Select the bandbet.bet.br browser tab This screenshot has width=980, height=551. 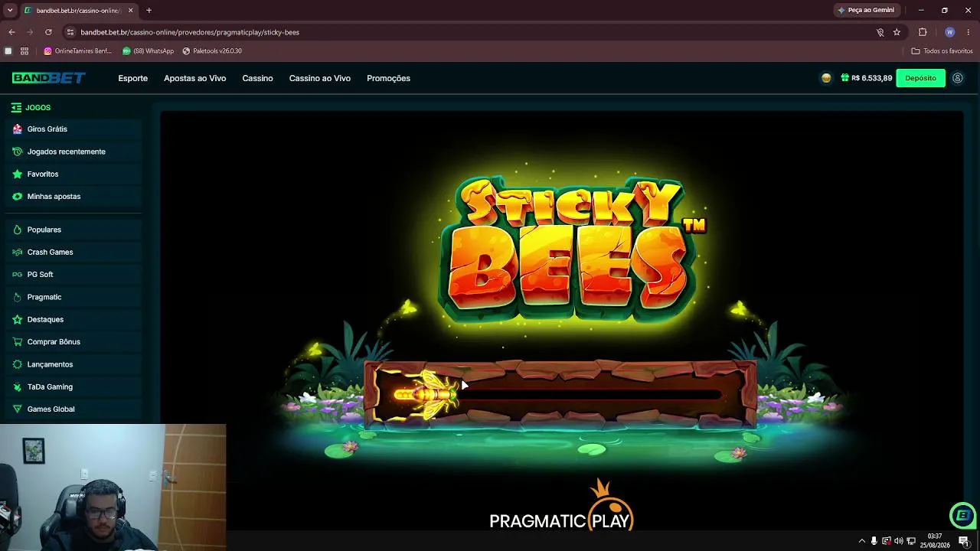coord(79,11)
